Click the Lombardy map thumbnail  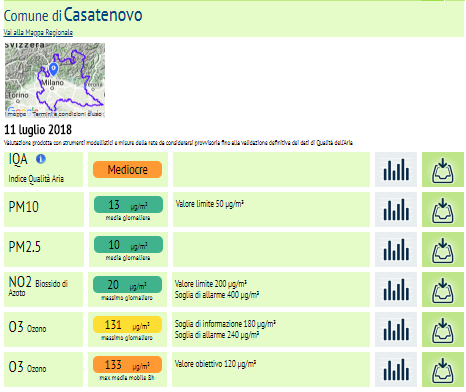coord(55,80)
